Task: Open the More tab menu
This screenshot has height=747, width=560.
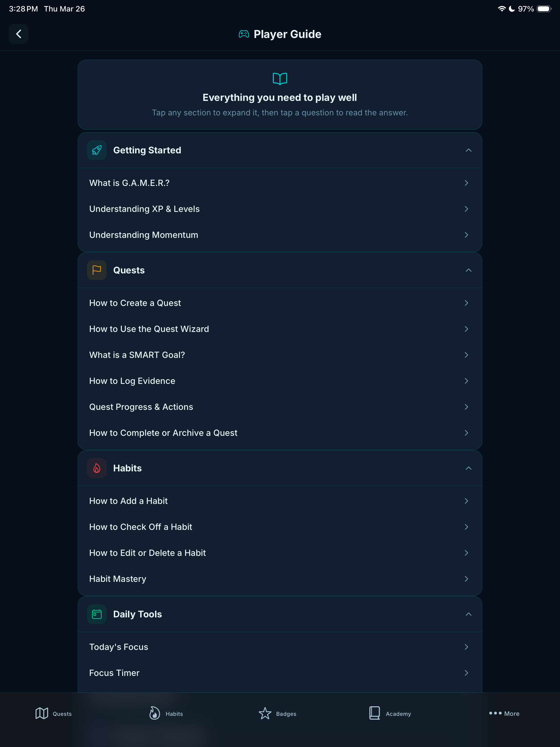Action: pyautogui.click(x=504, y=713)
